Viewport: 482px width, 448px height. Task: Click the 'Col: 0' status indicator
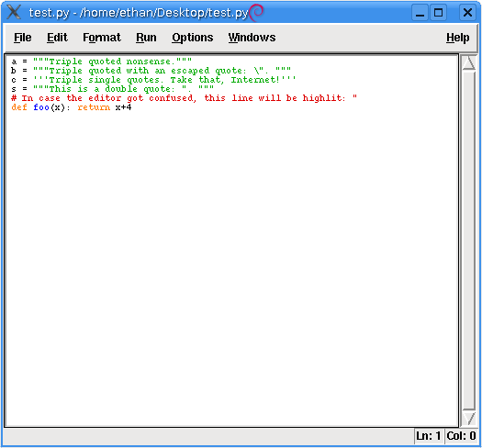pos(462,436)
